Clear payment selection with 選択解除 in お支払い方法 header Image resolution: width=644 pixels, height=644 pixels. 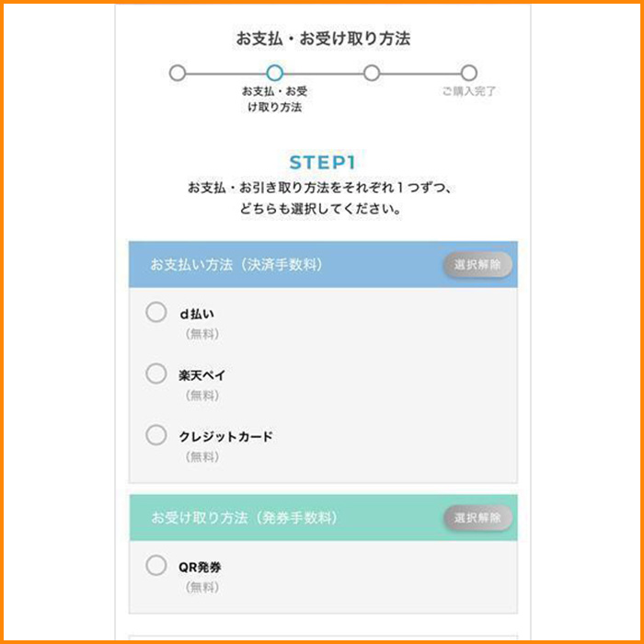pyautogui.click(x=477, y=265)
